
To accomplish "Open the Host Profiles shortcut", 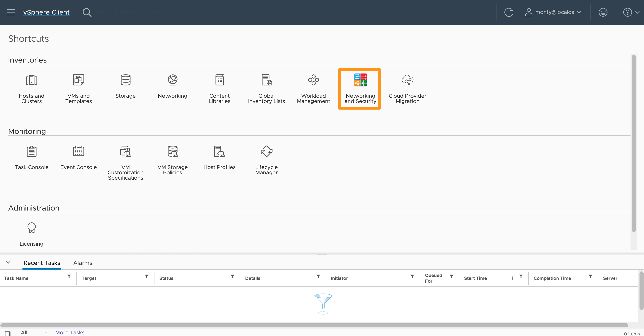I will point(219,158).
